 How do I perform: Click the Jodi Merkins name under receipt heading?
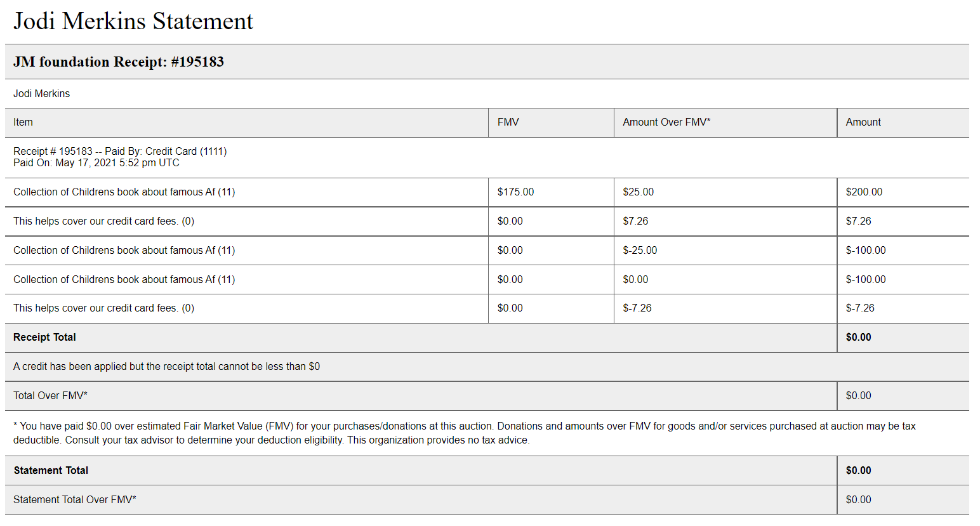pyautogui.click(x=42, y=93)
